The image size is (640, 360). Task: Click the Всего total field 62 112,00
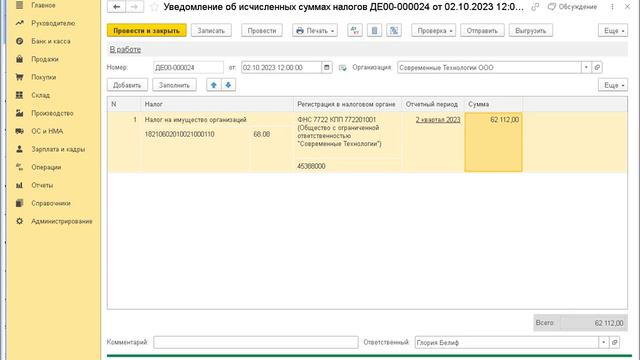coord(593,323)
